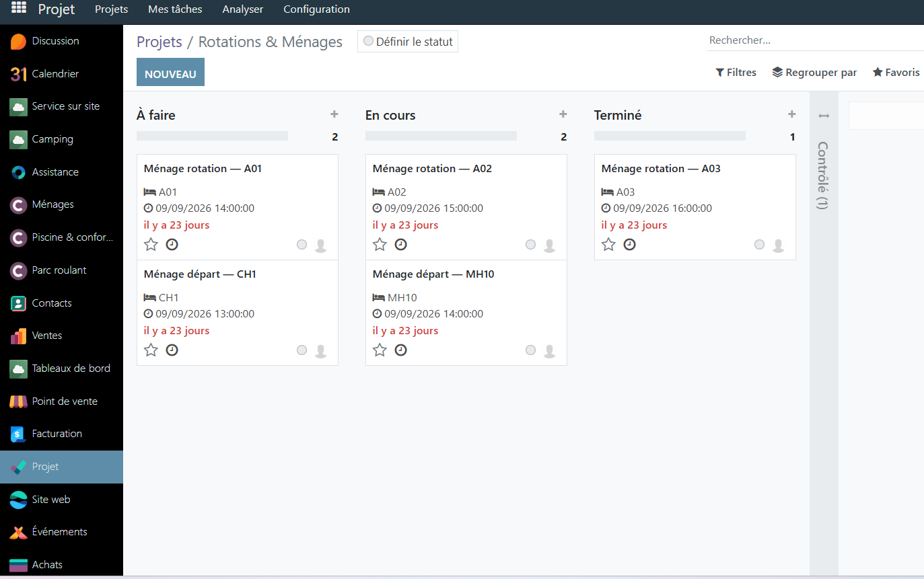Click the NOUVEAU button
This screenshot has height=579, width=924.
[170, 73]
